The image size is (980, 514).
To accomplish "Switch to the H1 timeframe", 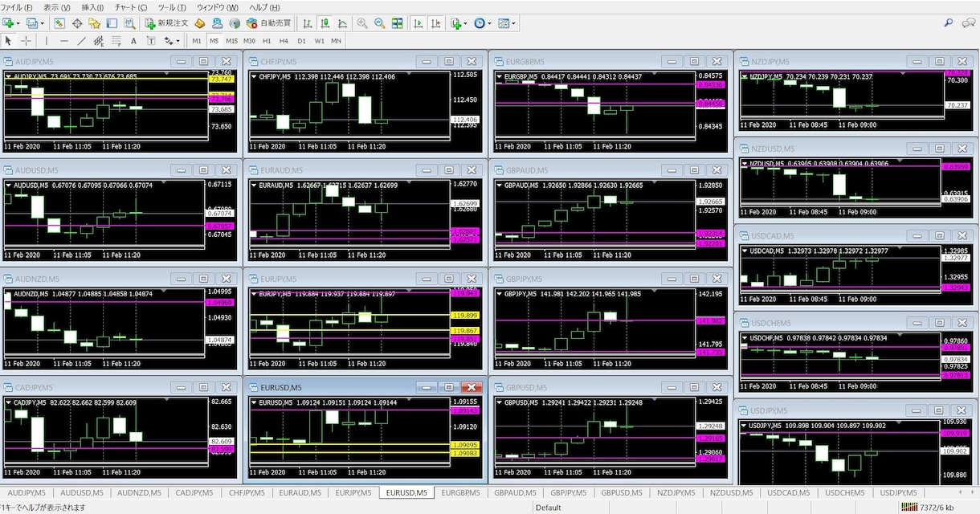I will click(267, 41).
